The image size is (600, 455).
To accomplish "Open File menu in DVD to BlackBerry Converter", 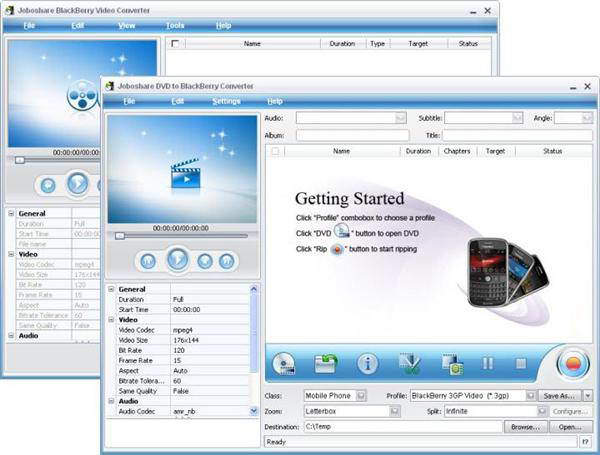I will click(x=129, y=101).
